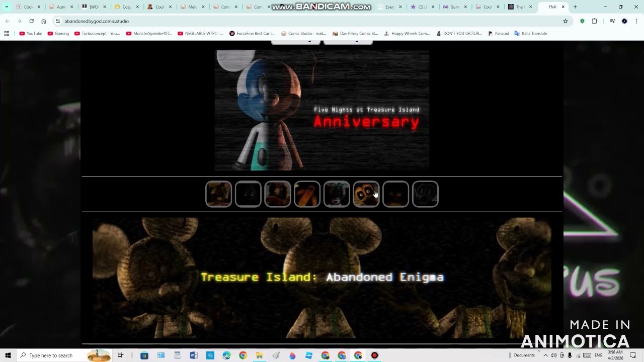The width and height of the screenshot is (644, 362).
Task: Show hidden system tray icons
Action: pos(545,355)
